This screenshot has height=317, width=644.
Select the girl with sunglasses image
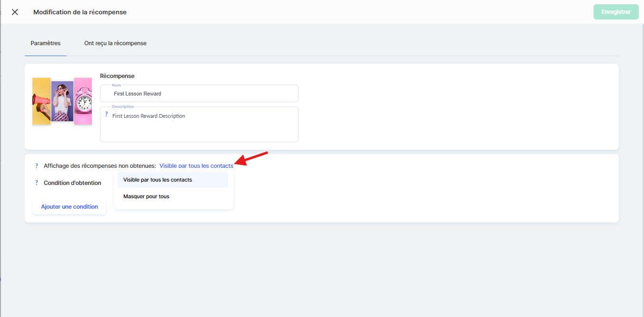click(x=62, y=101)
